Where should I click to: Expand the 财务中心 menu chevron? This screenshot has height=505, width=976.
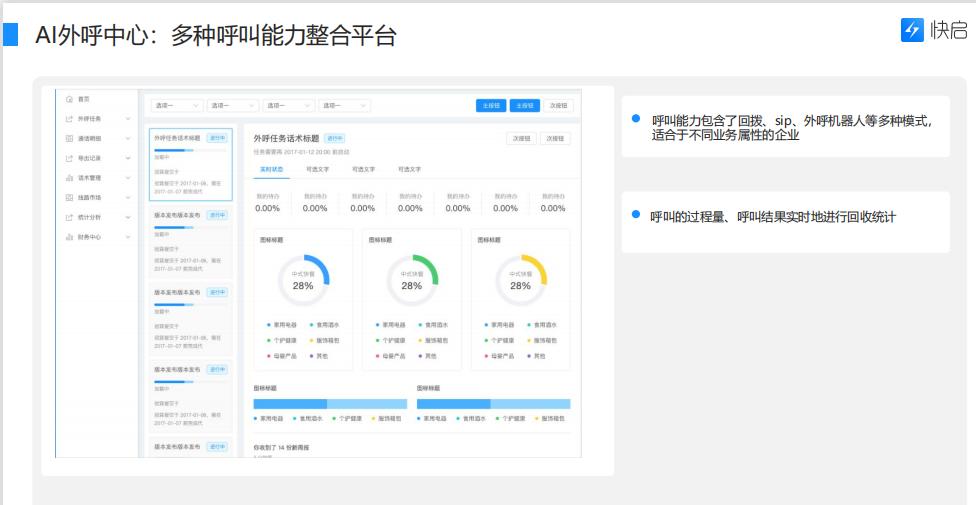[x=128, y=237]
